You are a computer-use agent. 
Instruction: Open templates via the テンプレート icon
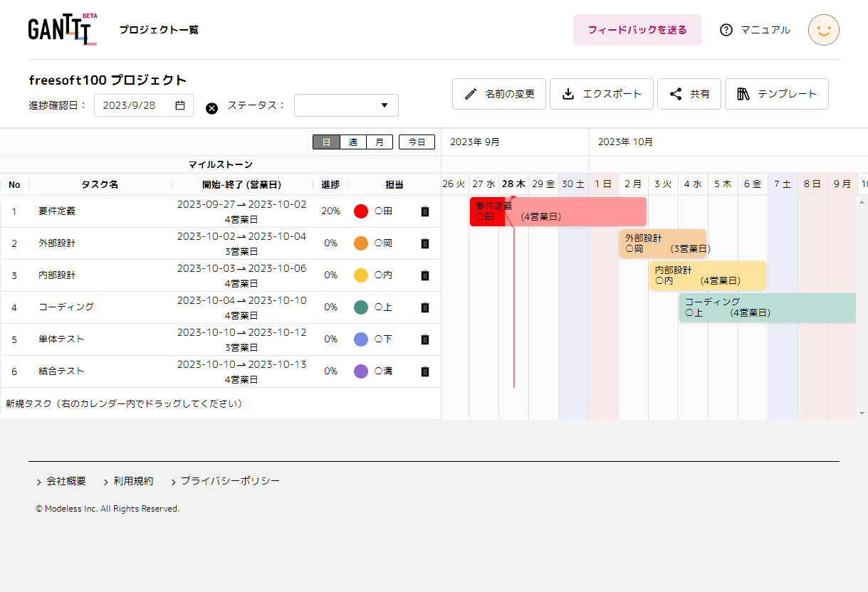tap(745, 93)
